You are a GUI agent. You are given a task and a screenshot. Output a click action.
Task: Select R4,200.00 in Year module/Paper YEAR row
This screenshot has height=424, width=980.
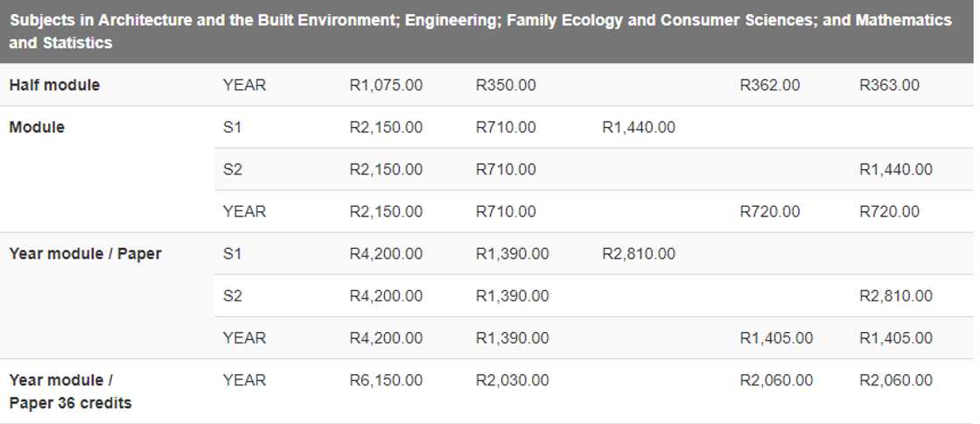coord(385,337)
